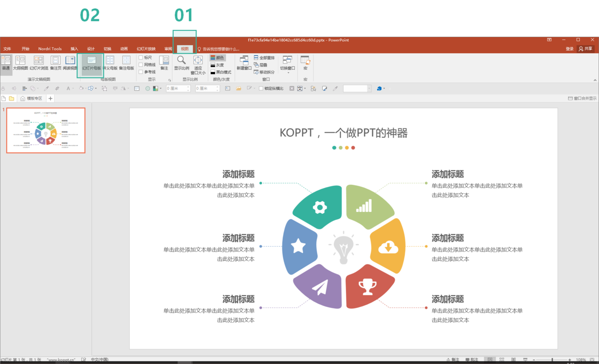This screenshot has width=599, height=364.
Task: Click New Window (新建窗口)
Action: click(x=244, y=63)
